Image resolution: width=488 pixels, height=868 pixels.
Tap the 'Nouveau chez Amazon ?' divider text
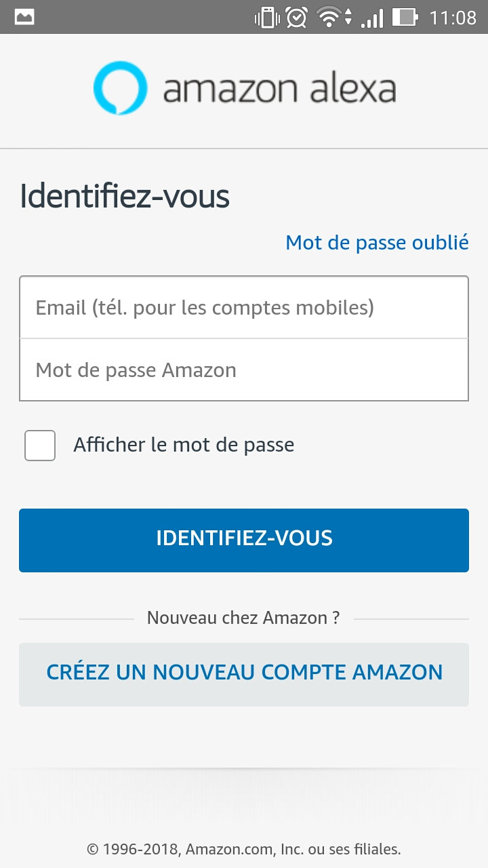pos(243,618)
